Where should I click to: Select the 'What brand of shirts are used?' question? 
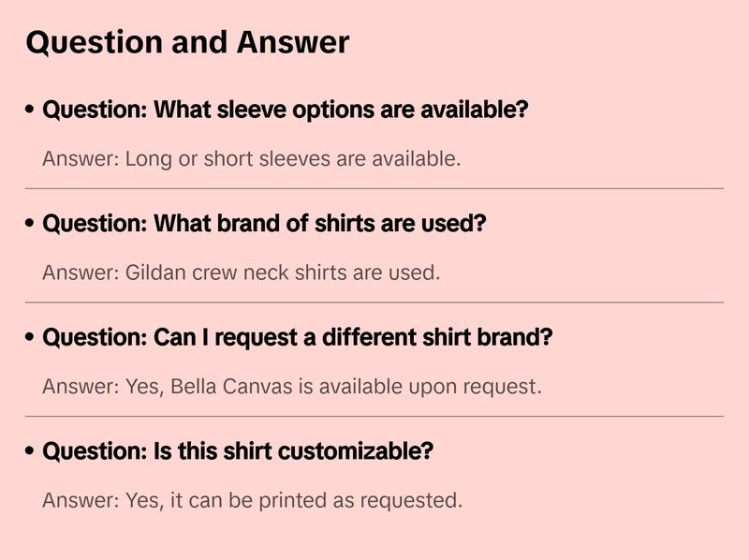point(265,225)
